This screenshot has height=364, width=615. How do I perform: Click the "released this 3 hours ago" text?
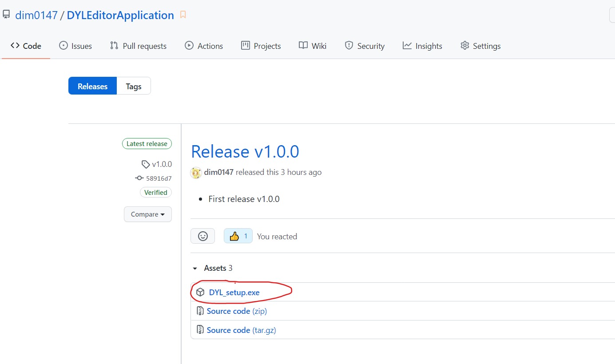coord(279,172)
